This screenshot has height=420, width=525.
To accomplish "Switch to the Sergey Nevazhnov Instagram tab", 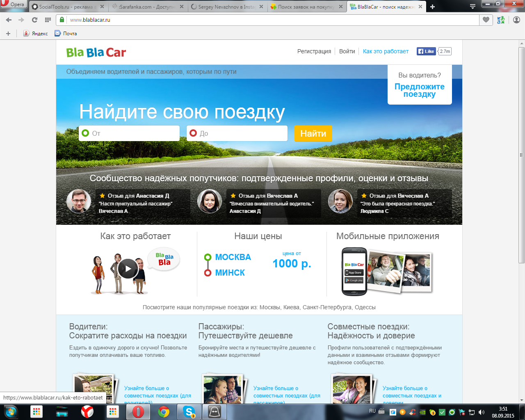I will click(x=226, y=7).
